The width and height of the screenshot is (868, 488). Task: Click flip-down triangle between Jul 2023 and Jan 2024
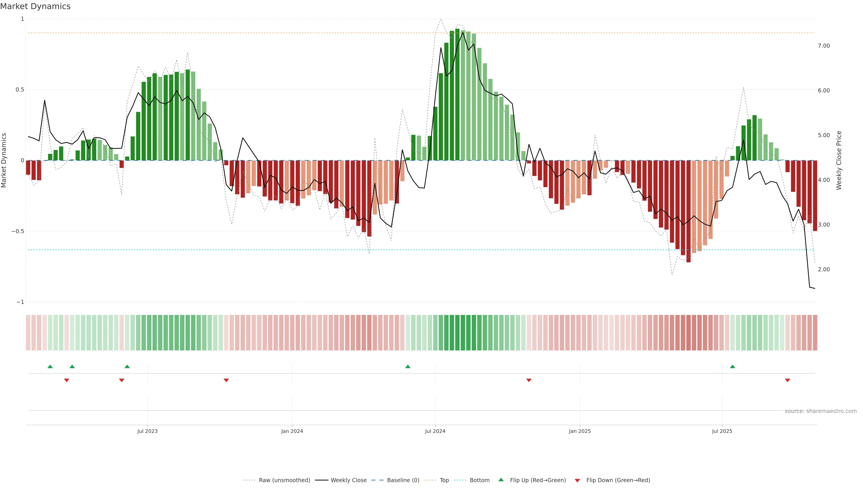[x=226, y=380]
